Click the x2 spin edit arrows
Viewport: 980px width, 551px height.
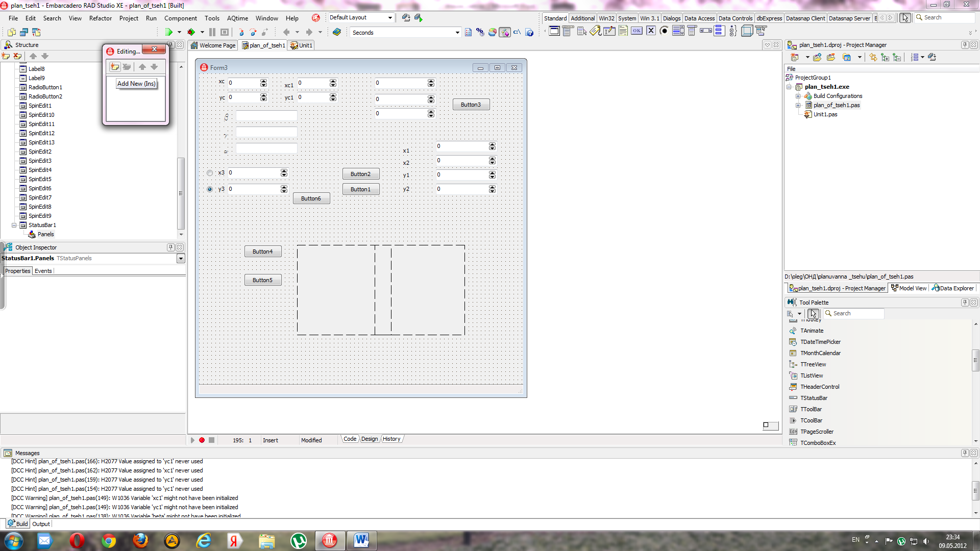[x=492, y=161]
